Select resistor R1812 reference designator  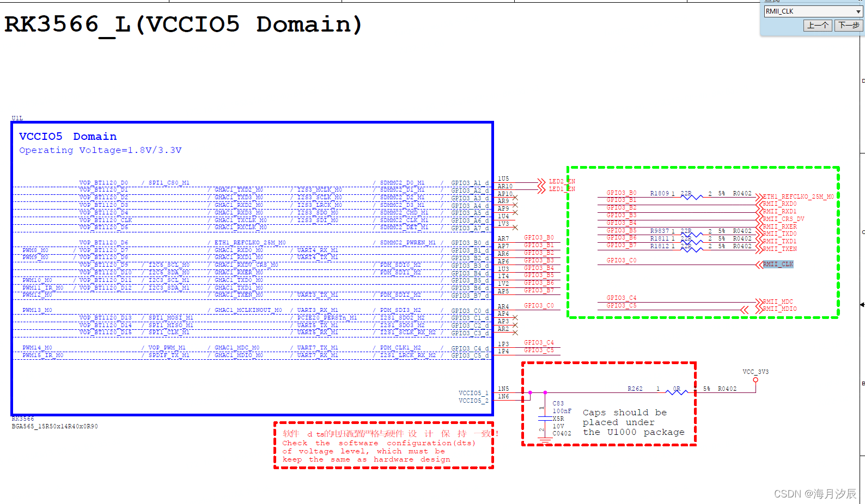pyautogui.click(x=659, y=246)
